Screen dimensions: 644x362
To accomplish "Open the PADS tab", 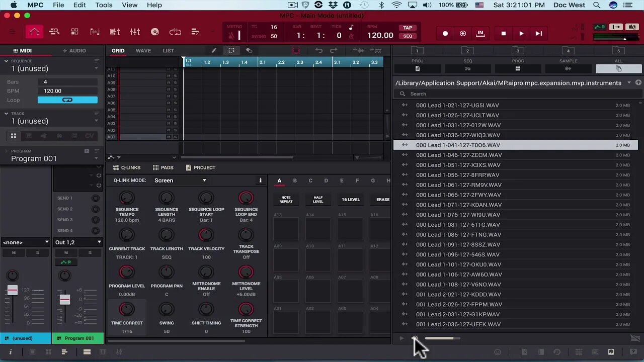I will pyautogui.click(x=163, y=167).
